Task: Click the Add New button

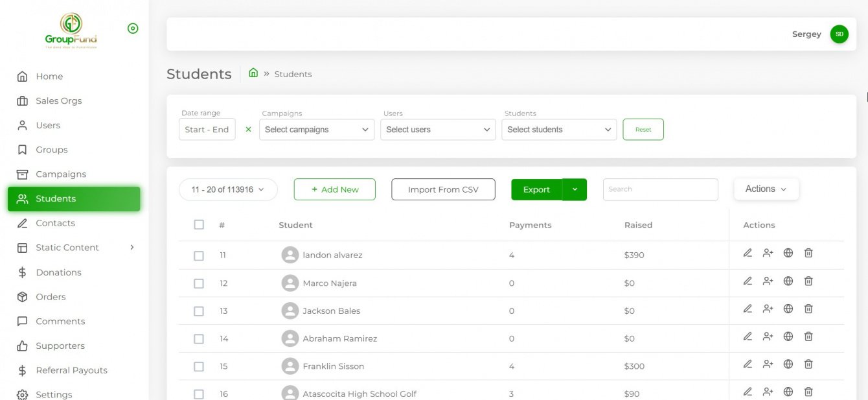Action: [334, 189]
